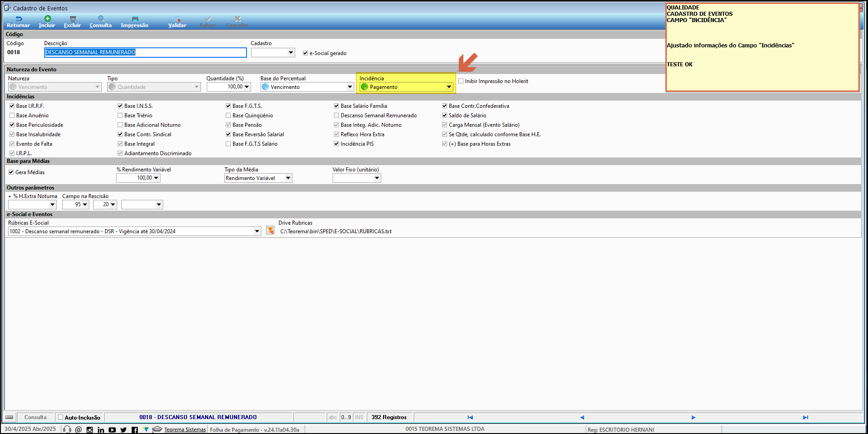
Task: Click the Rubricas E-Social filter icon
Action: click(x=270, y=231)
